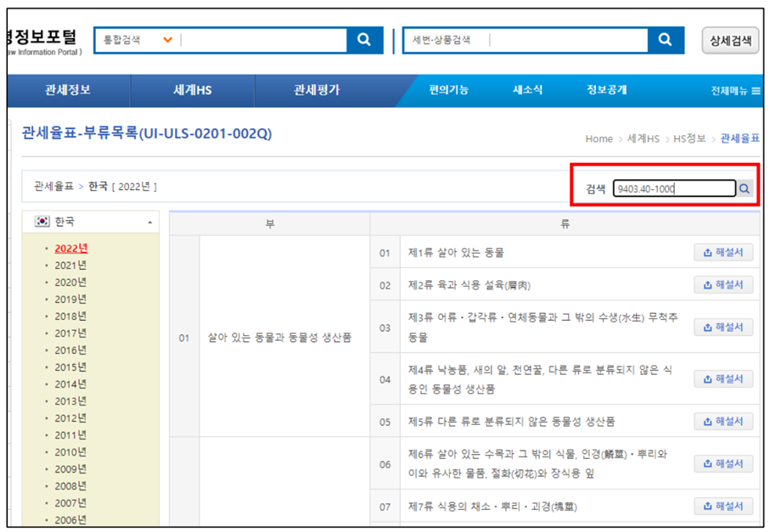Open the 편의기능 menu

tap(448, 90)
